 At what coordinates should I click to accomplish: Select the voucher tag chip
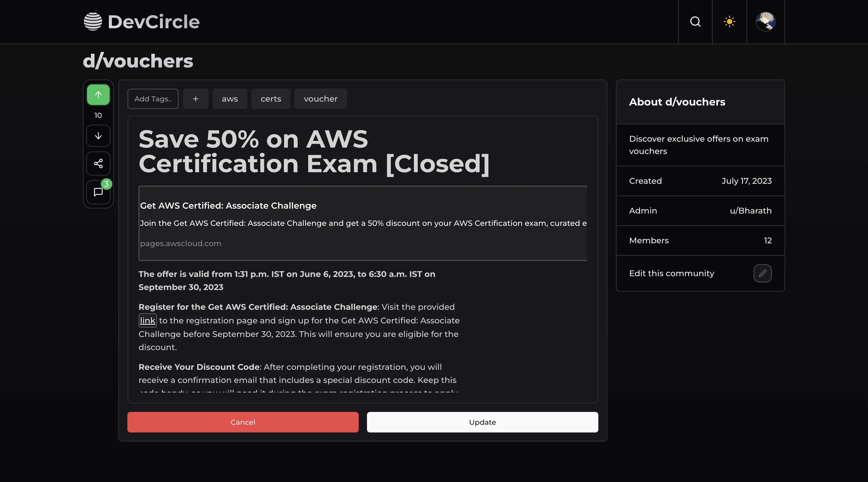pos(320,99)
